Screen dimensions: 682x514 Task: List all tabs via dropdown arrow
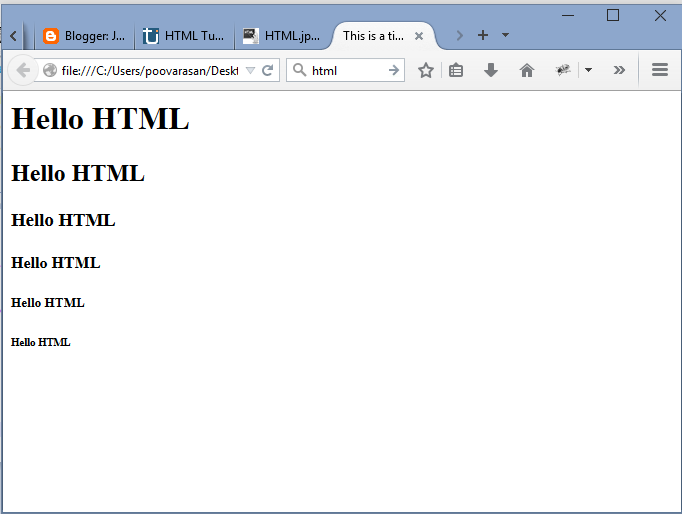click(505, 35)
